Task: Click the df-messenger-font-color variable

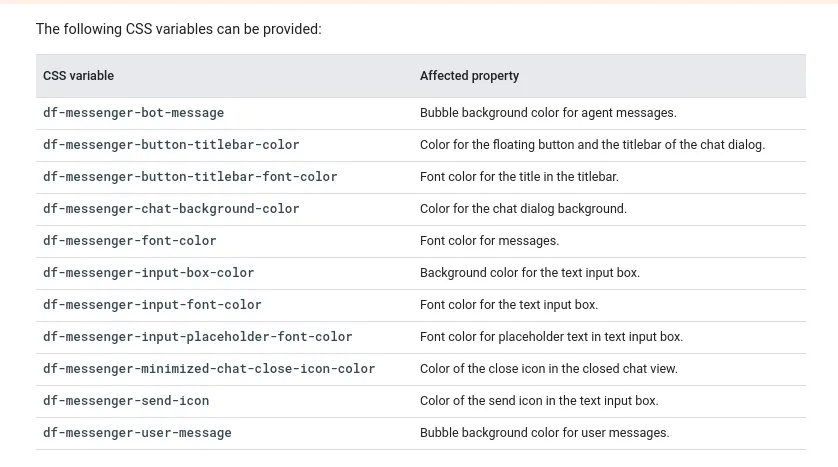Action: pyautogui.click(x=129, y=241)
